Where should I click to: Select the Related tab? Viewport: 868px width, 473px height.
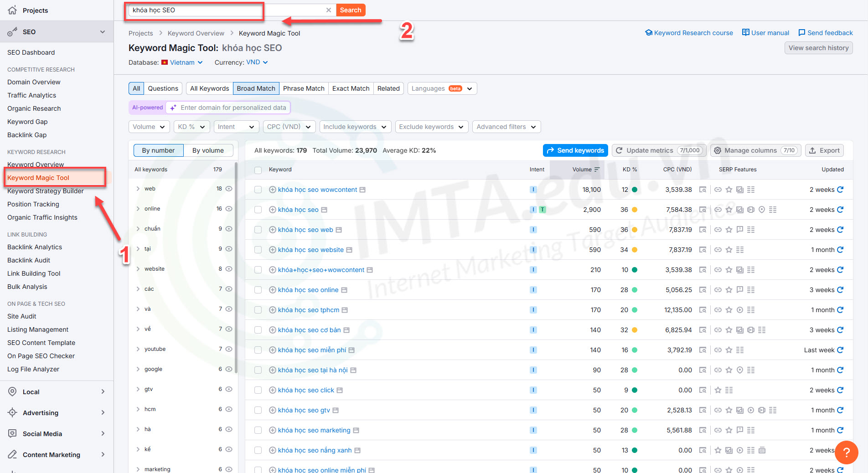(388, 88)
